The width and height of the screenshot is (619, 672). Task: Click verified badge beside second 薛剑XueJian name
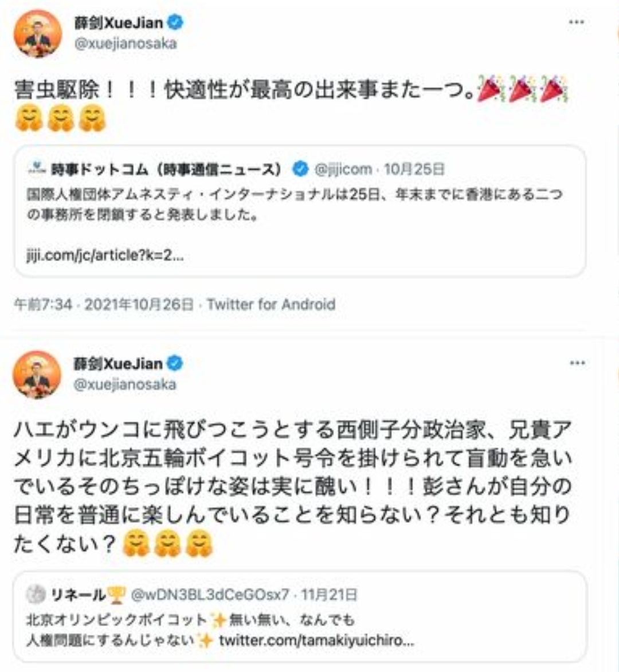point(174,363)
